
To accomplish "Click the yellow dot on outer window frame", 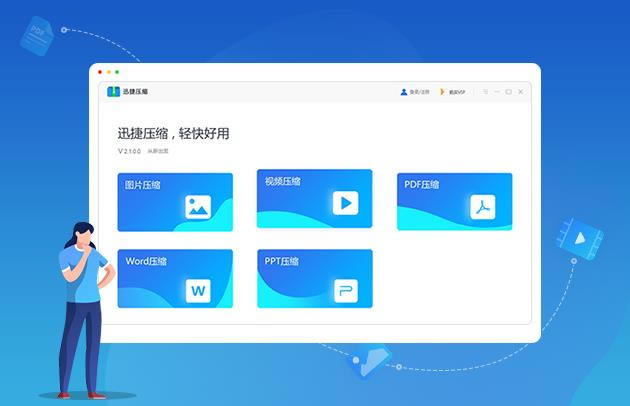I will [108, 72].
